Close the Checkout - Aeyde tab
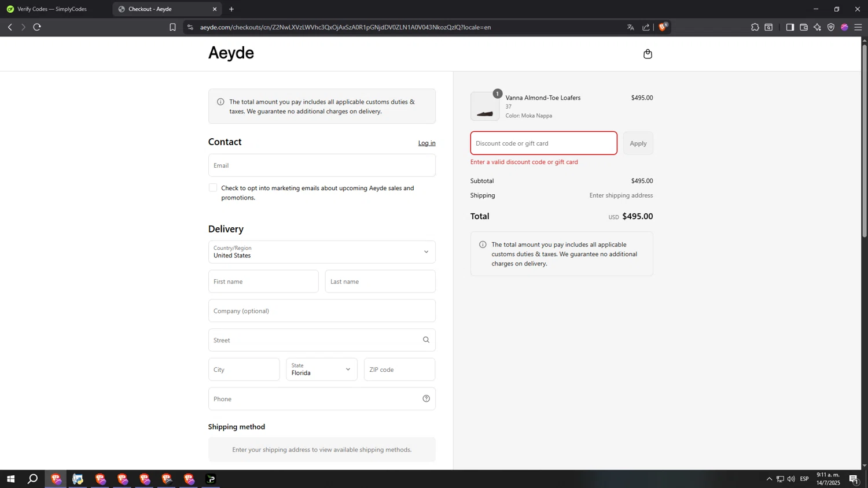Viewport: 868px width, 488px height. [215, 9]
